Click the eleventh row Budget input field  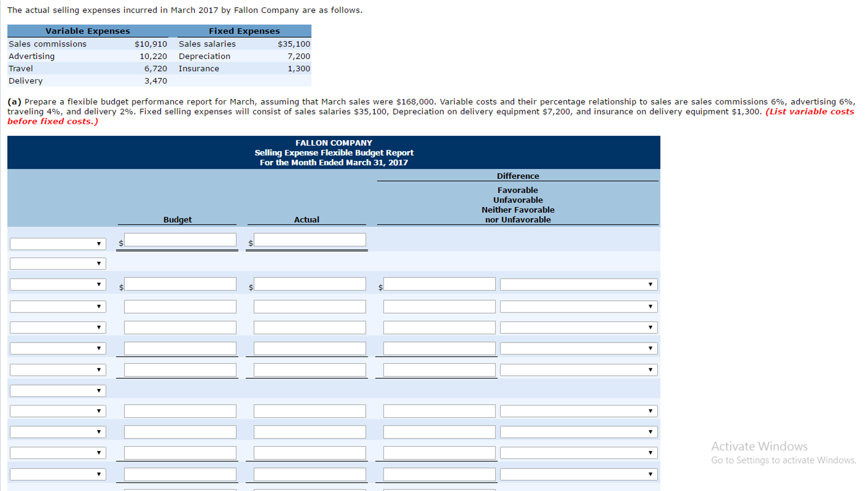[x=180, y=453]
